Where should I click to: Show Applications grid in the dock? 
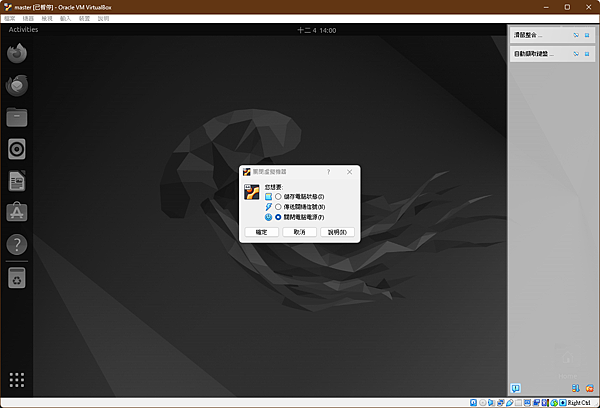(17, 380)
